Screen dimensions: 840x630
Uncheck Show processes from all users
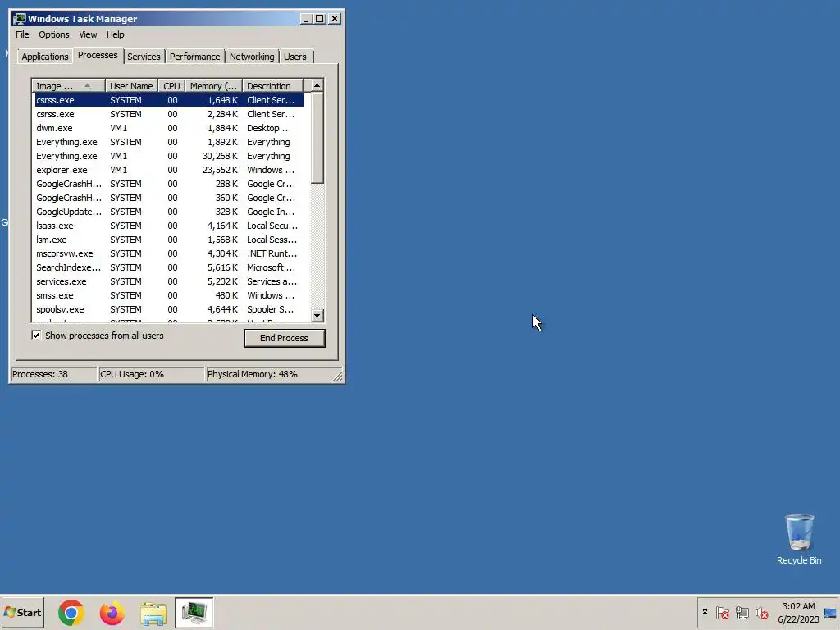pos(36,336)
